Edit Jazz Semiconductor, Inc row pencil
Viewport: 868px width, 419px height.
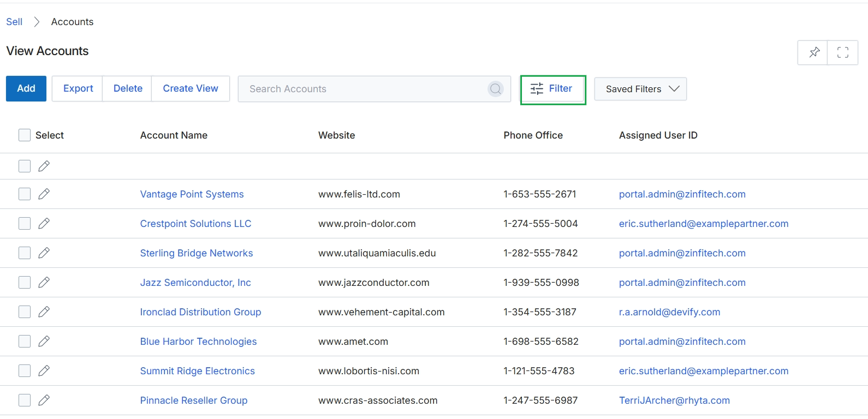click(44, 282)
